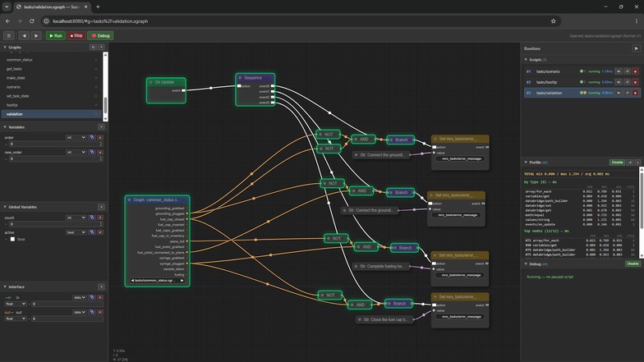This screenshot has height=362, width=644.
Task: Collapse the Global Variables section
Action: 5,207
